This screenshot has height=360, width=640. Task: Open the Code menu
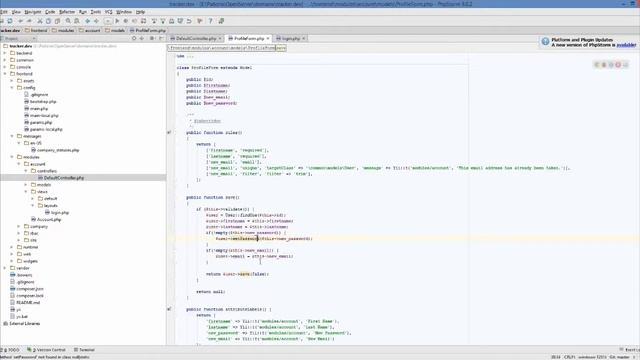point(50,12)
